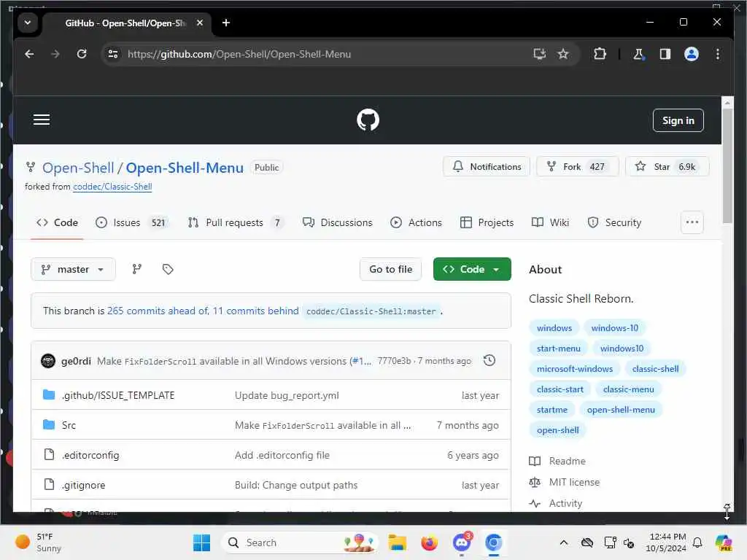Open 11 commits behind link
The width and height of the screenshot is (747, 560).
[x=255, y=311]
